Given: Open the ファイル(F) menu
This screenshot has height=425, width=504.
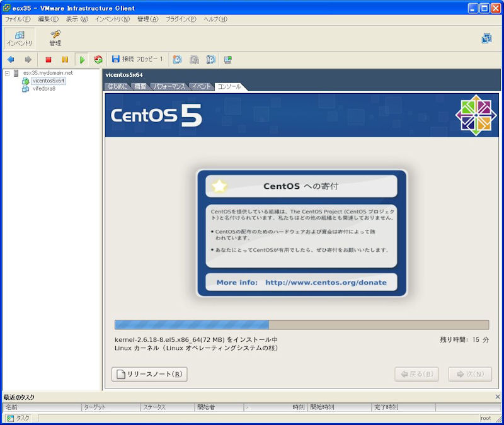Looking at the screenshot, I should click(x=18, y=20).
